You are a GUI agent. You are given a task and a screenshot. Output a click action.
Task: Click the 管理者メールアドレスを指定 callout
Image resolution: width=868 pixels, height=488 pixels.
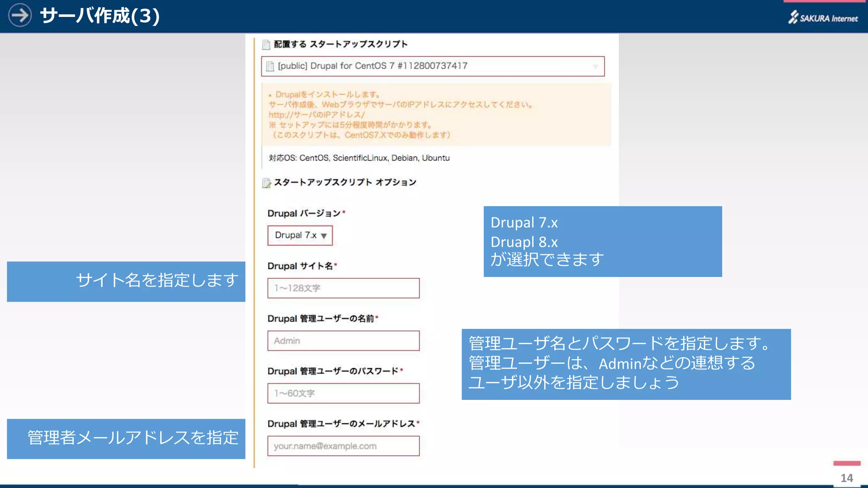tap(126, 438)
